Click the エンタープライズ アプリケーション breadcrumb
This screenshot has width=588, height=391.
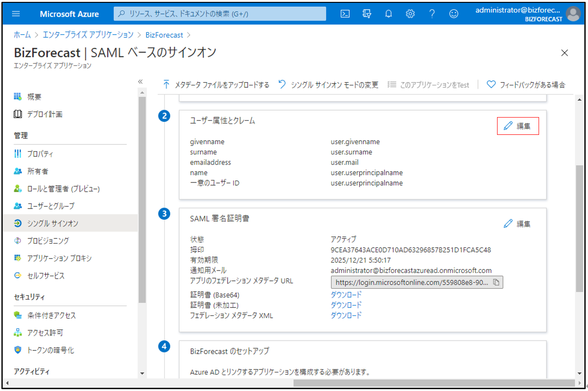(x=88, y=35)
